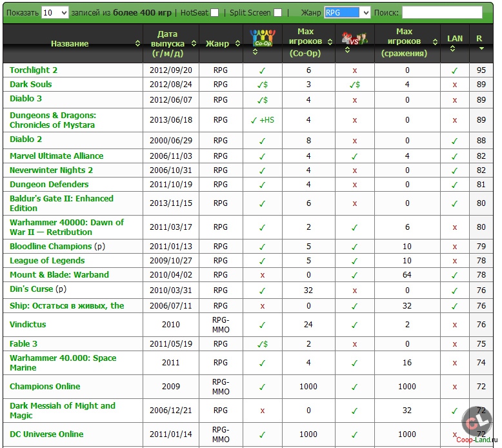Click Torchlight 2 release date 2012/09/20

coord(171,70)
